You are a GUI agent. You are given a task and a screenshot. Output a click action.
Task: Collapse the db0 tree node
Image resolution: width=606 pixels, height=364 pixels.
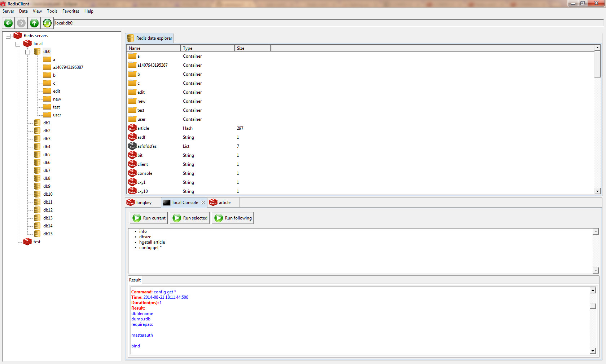coord(27,52)
